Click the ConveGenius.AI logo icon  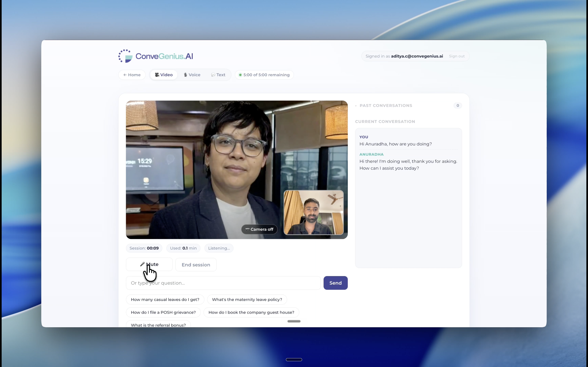click(x=125, y=56)
